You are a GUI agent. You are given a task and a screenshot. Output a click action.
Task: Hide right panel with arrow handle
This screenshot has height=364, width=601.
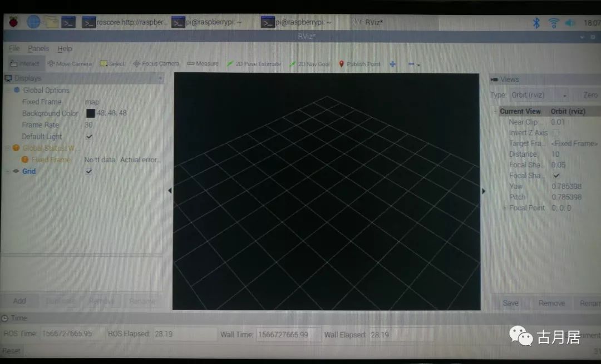coord(484,191)
